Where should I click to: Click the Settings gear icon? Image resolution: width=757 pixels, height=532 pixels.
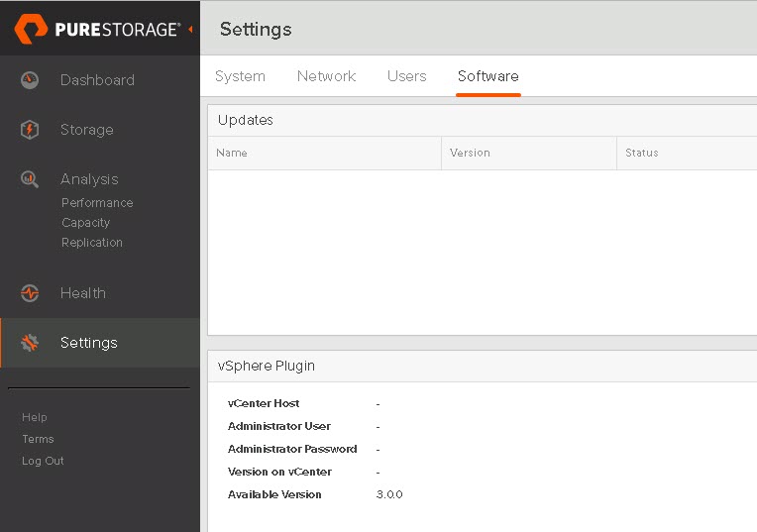pyautogui.click(x=30, y=343)
